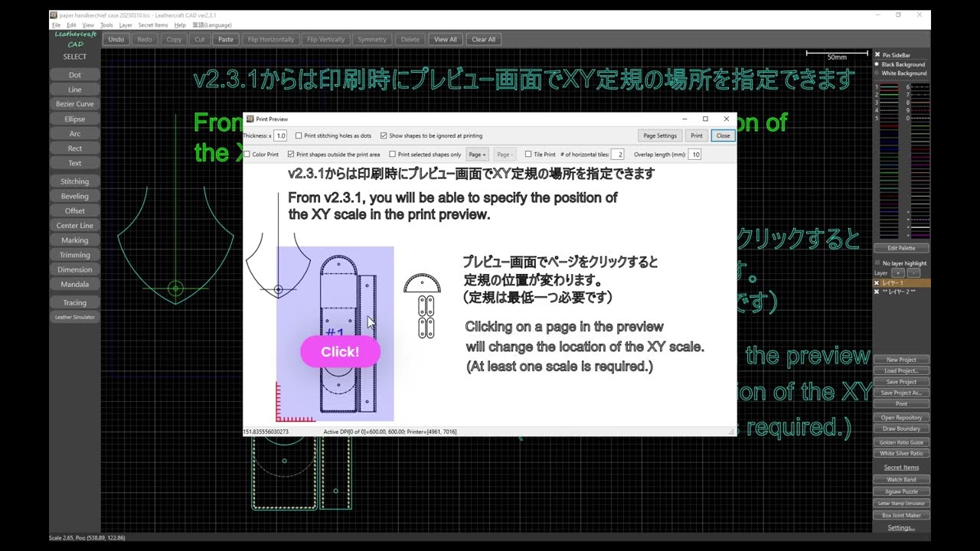Activate the Stitching tool
980x551 pixels.
[74, 181]
